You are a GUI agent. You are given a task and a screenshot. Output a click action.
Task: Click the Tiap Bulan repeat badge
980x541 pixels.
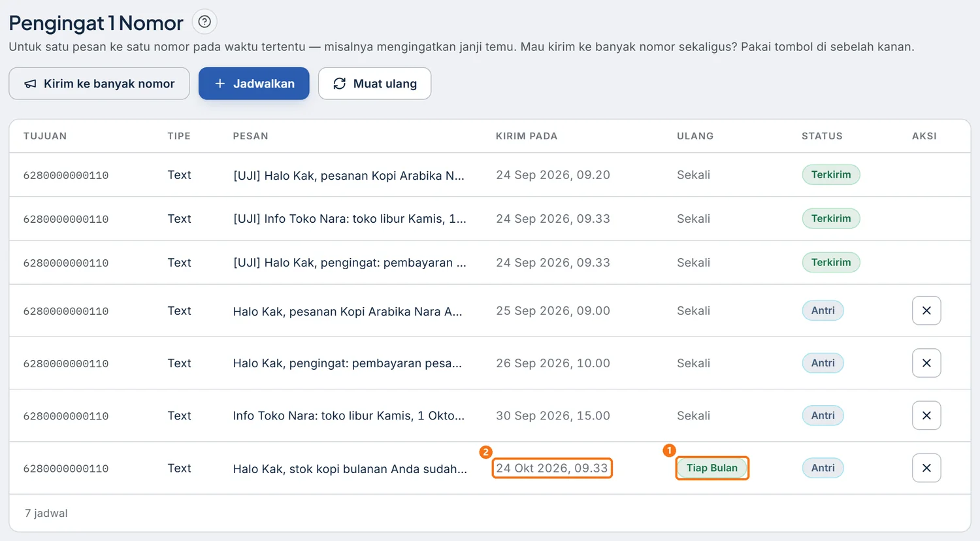pos(712,468)
